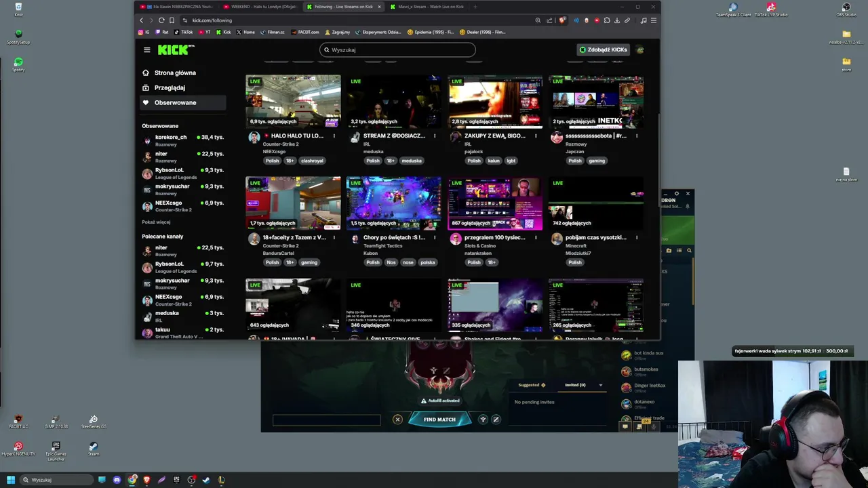Open the TikTok bookmark
The image size is (868, 488).
point(184,32)
